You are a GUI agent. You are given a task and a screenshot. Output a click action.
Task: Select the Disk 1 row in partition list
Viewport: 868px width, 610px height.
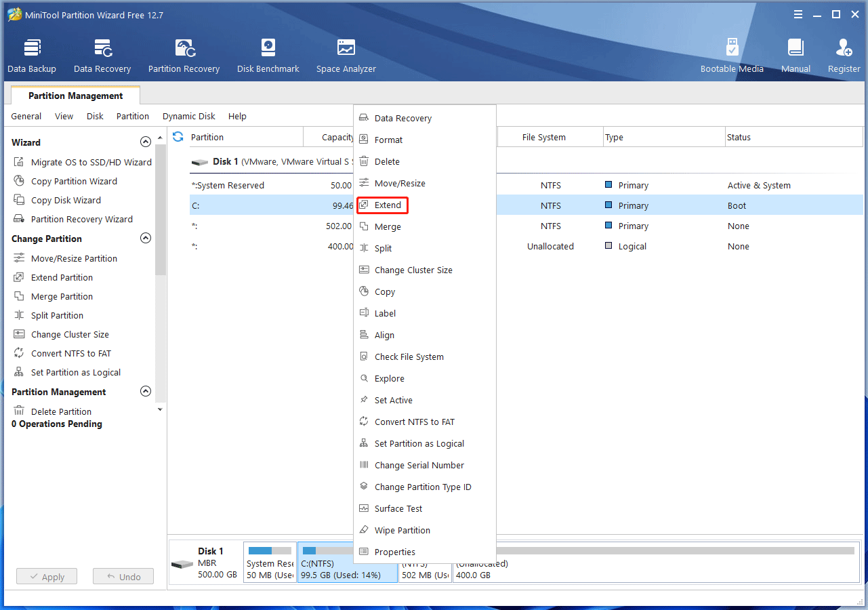coord(526,162)
